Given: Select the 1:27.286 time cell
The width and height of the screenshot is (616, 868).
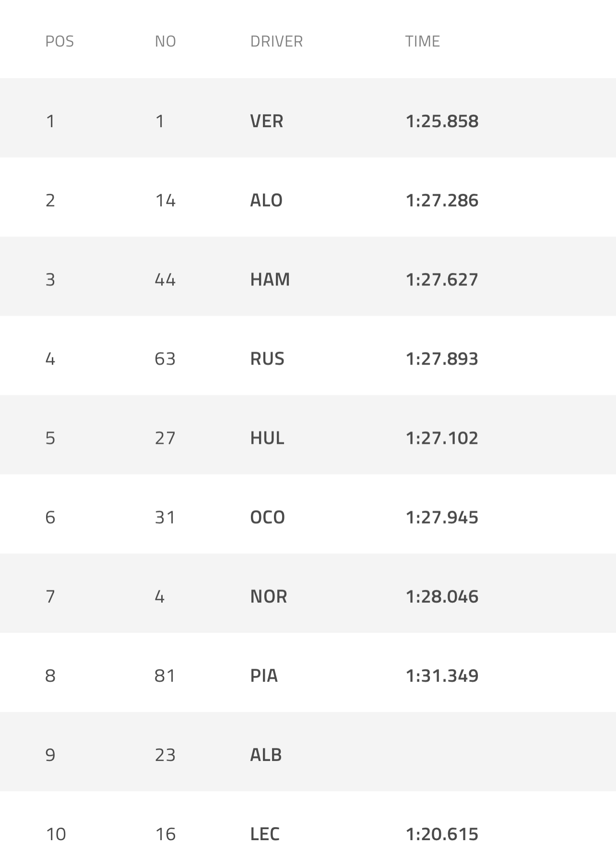Looking at the screenshot, I should pyautogui.click(x=442, y=201).
